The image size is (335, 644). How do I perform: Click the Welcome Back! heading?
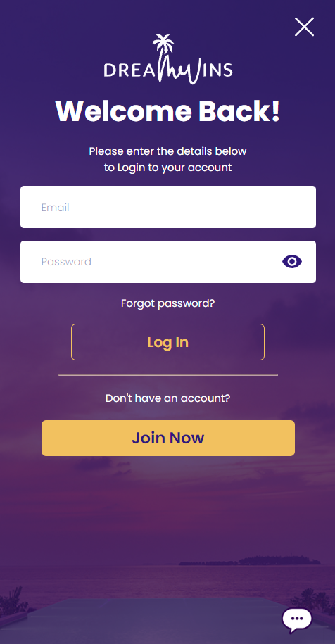[168, 111]
